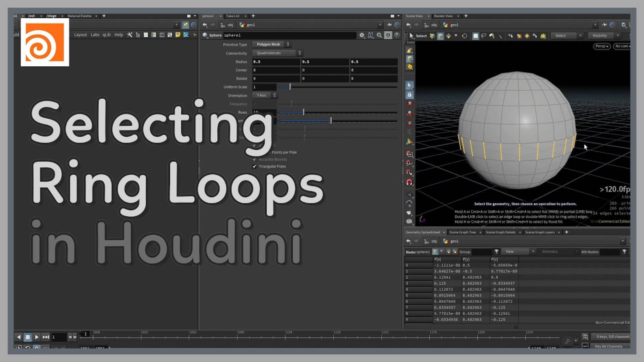The height and width of the screenshot is (362, 644).
Task: Switch to the Geometry Spreadsheet tab
Action: [423, 232]
